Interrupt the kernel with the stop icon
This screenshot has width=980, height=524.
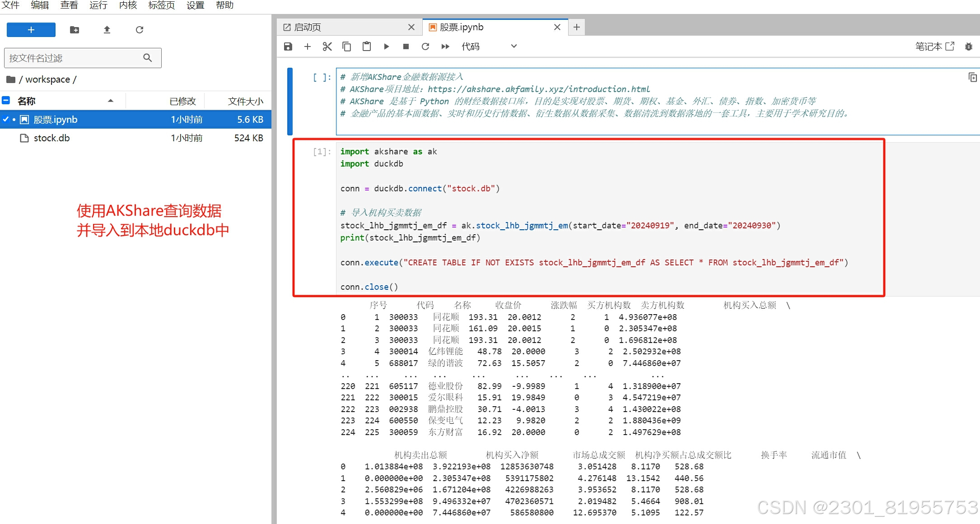(x=406, y=46)
